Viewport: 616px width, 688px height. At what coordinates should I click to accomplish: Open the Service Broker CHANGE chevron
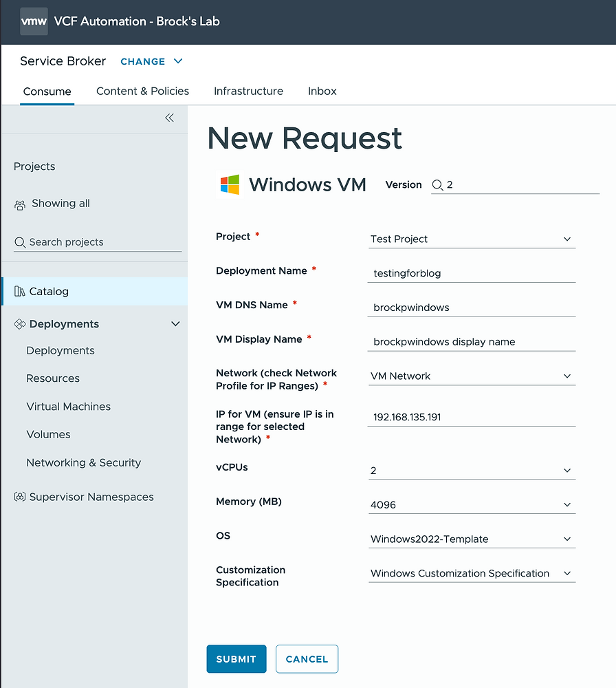(x=178, y=61)
